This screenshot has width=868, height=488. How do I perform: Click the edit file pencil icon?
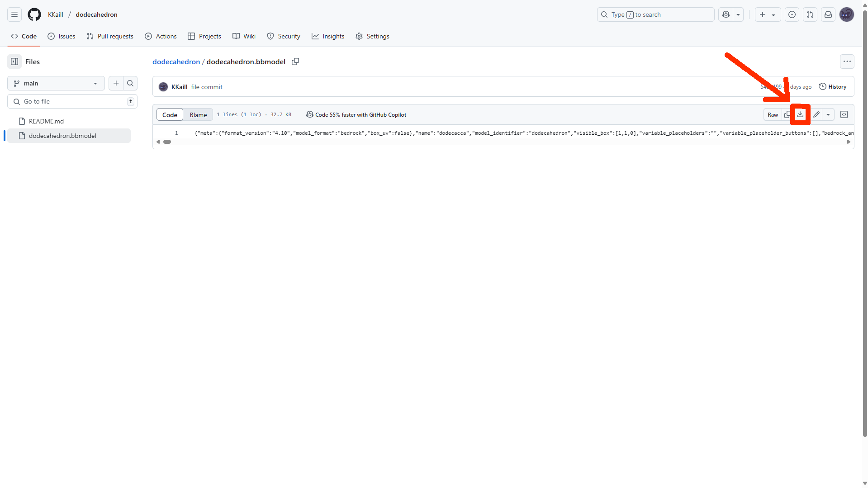point(816,114)
